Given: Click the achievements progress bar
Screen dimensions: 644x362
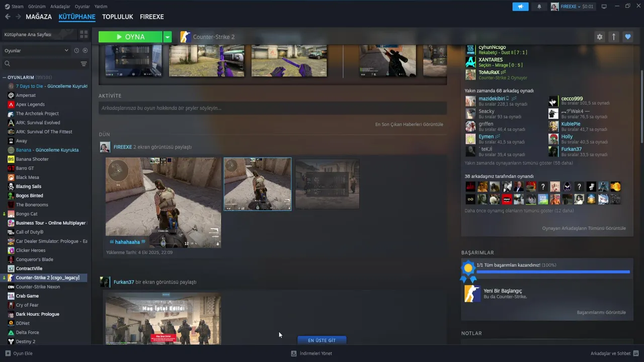Looking at the screenshot, I should [x=553, y=272].
